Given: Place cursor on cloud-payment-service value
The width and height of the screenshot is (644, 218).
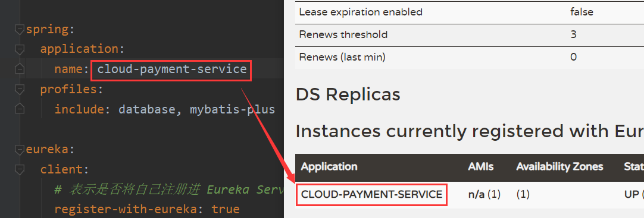Looking at the screenshot, I should pyautogui.click(x=171, y=69).
